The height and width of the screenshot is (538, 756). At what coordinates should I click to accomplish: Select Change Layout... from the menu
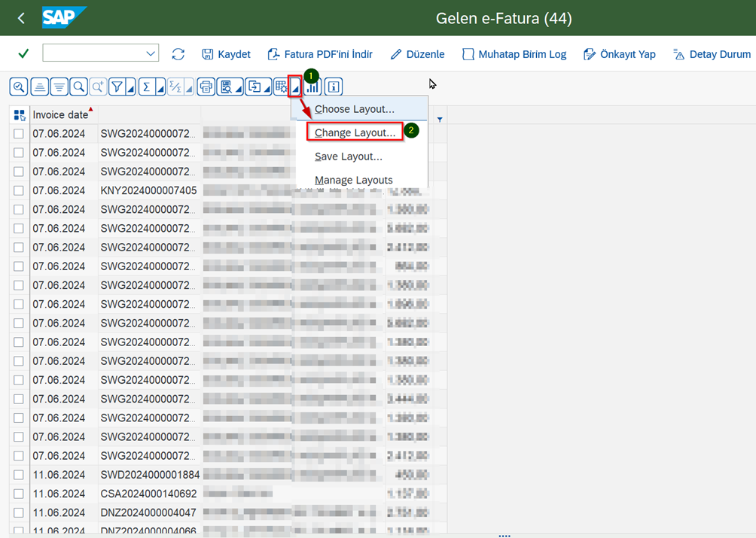pos(355,132)
